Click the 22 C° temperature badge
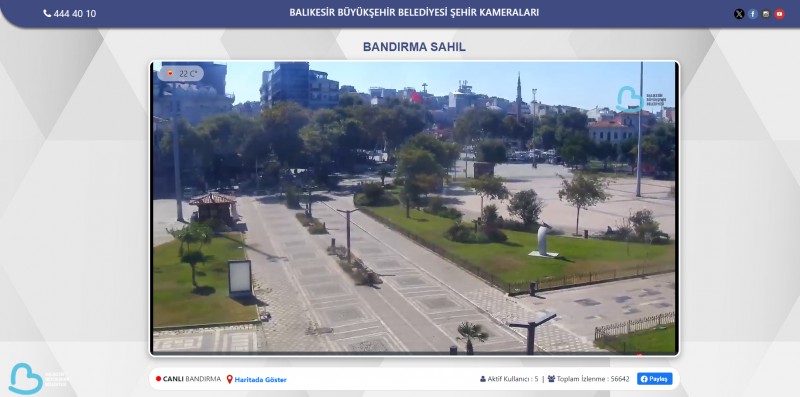Screen dimensions: 800x397 coord(181,73)
